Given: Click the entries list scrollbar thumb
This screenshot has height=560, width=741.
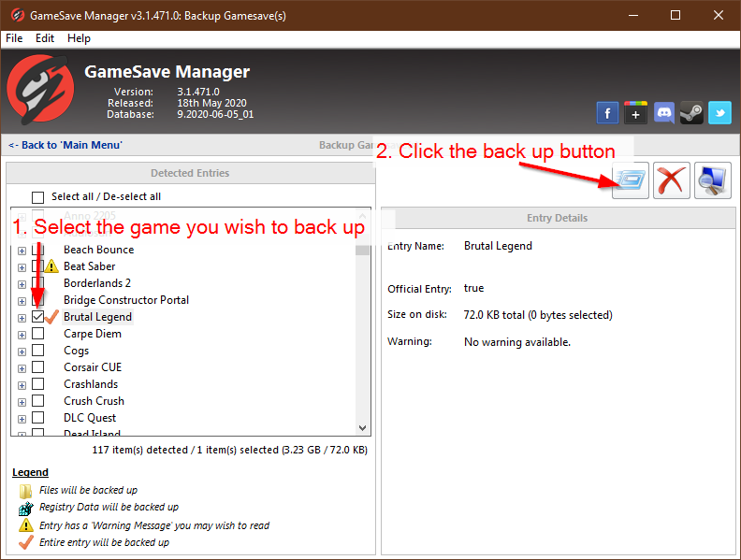Looking at the screenshot, I should [x=362, y=250].
